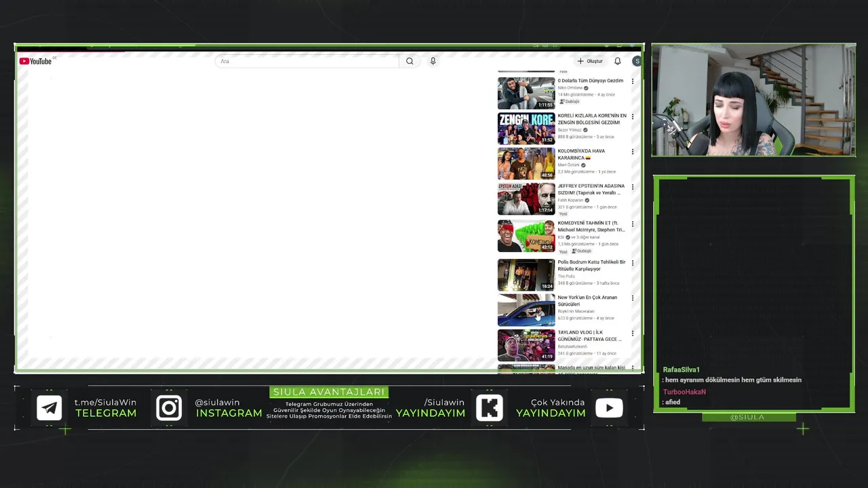Click RafaaSilva1 username in chat
Image resolution: width=868 pixels, height=488 pixels.
coord(681,370)
